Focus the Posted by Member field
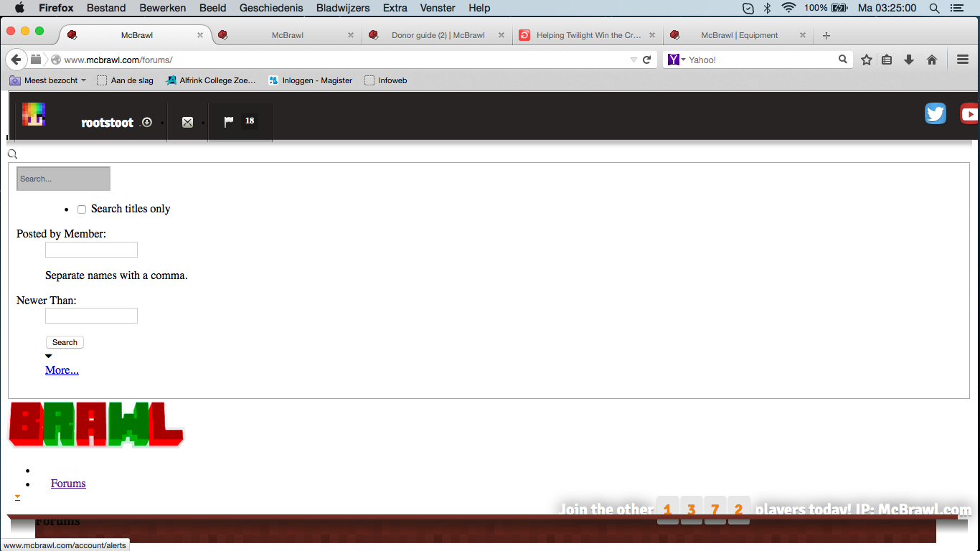Viewport: 980px width, 551px height. coord(91,250)
